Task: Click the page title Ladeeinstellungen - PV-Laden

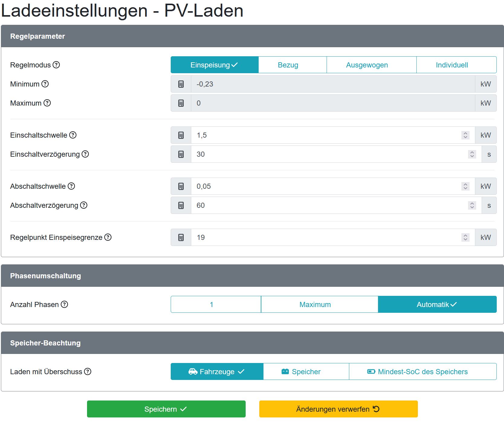Action: click(122, 11)
